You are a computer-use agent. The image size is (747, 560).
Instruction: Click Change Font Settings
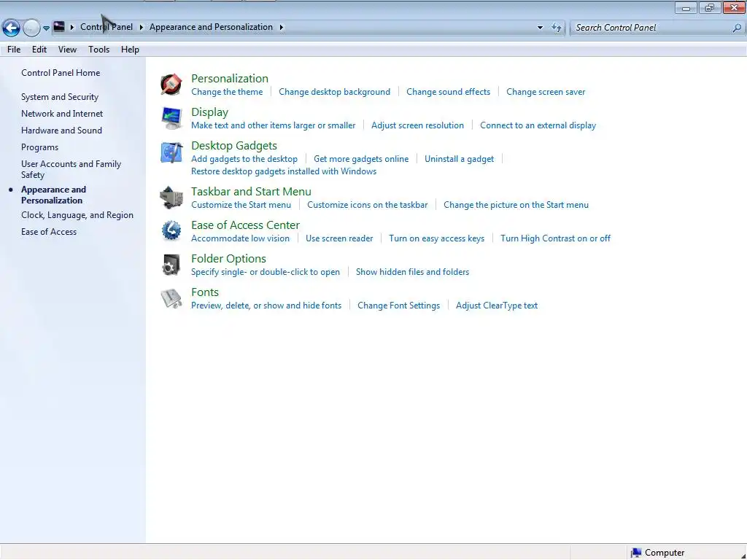click(x=399, y=306)
